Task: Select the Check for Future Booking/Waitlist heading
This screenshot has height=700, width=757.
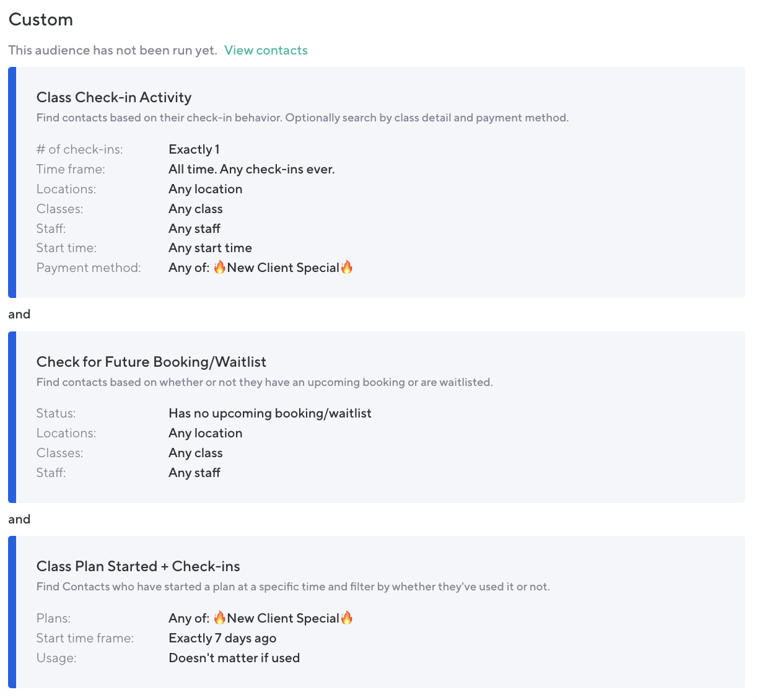Action: (151, 362)
